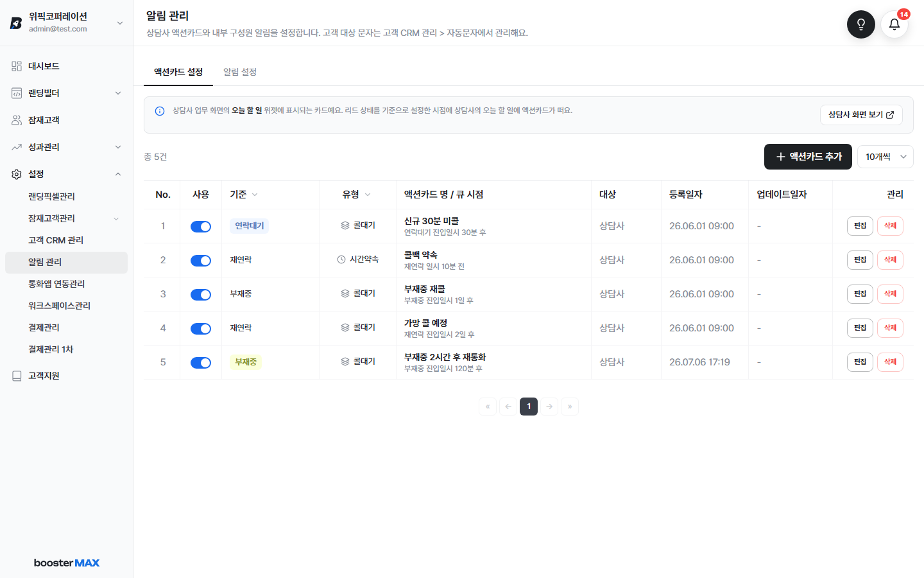Click the 설정 gear icon
Image resolution: width=924 pixels, height=578 pixels.
click(x=17, y=174)
